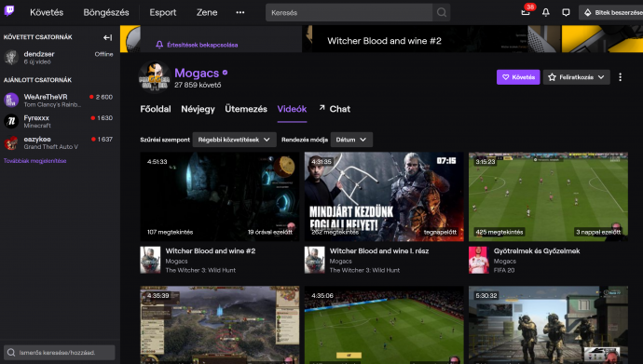Select the Videók tab
Viewport: 643px width, 364px height.
click(292, 109)
